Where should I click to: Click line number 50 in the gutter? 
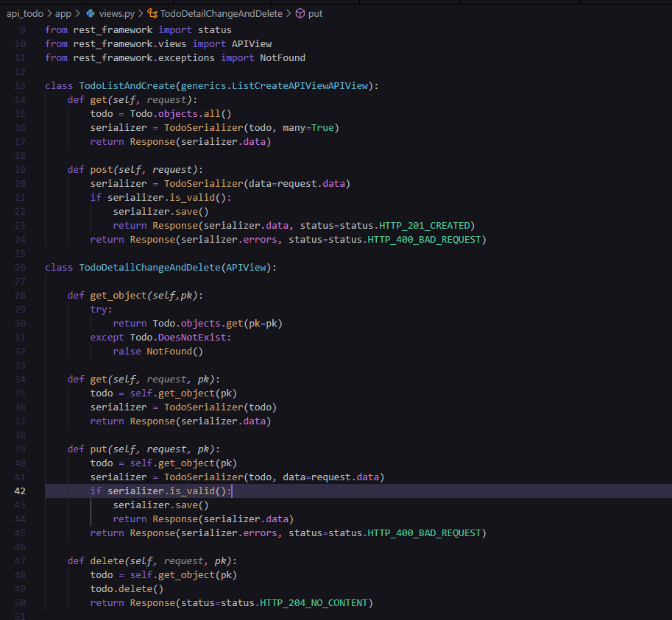(20, 602)
